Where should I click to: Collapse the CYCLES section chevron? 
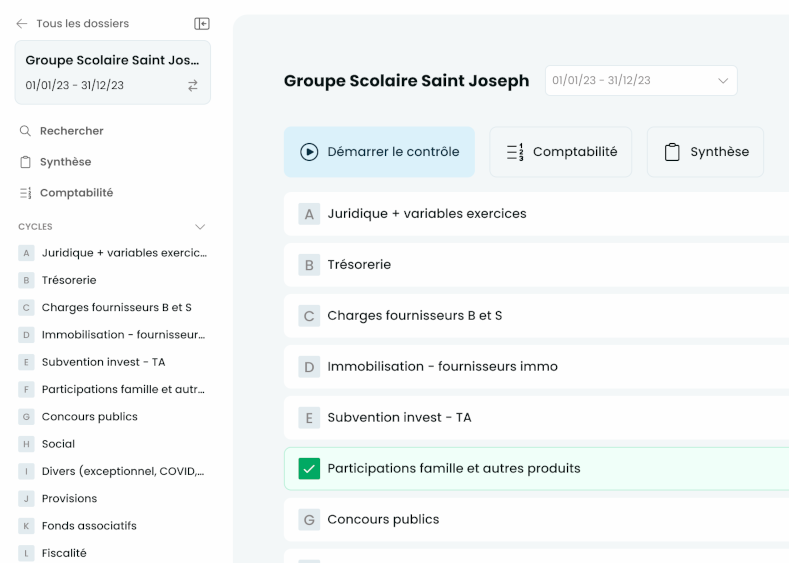[x=200, y=227]
